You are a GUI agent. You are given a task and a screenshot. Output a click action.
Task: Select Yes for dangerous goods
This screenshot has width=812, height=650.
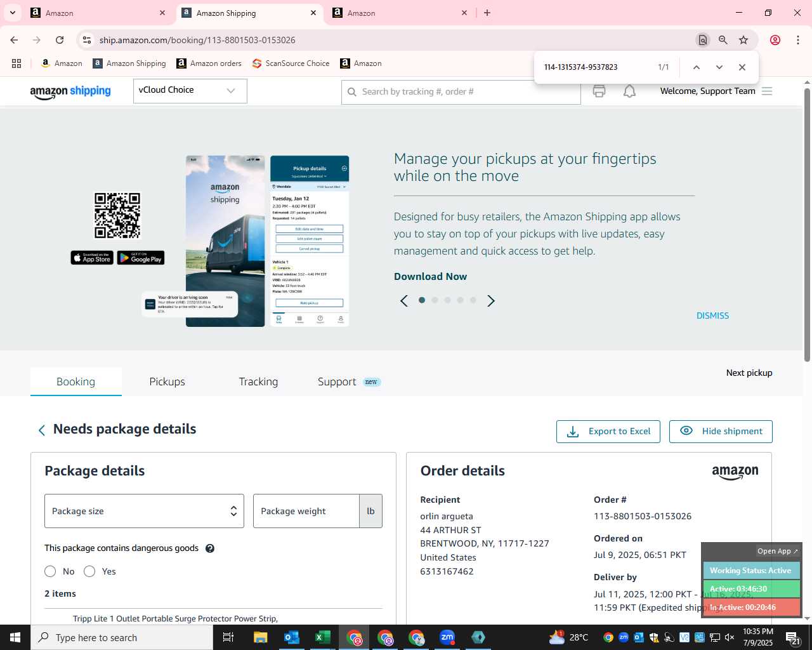[89, 571]
